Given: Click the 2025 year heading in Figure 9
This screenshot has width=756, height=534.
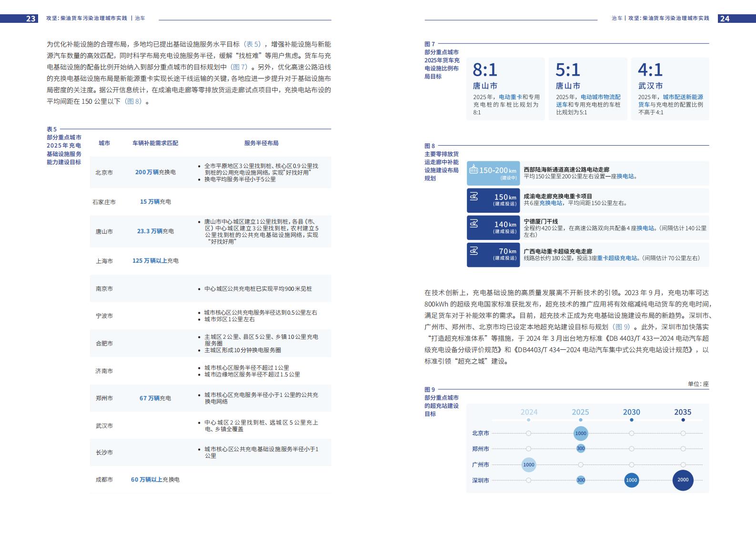Looking at the screenshot, I should (x=580, y=412).
